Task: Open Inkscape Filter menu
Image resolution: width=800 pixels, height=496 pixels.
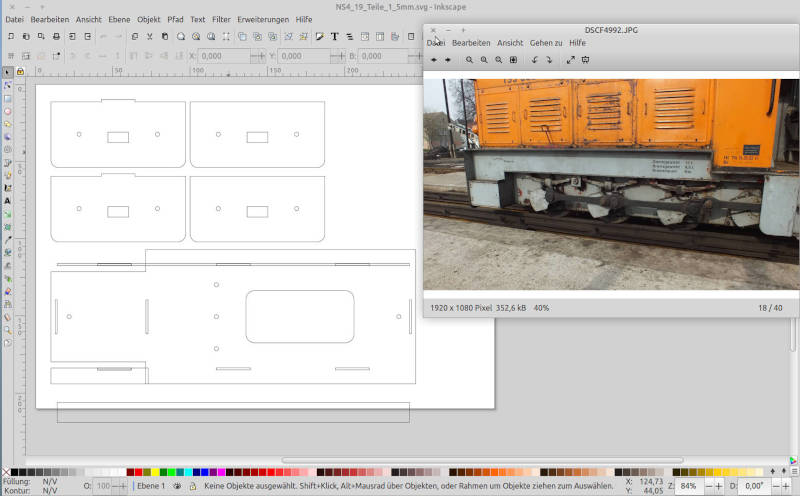Action: pyautogui.click(x=221, y=19)
